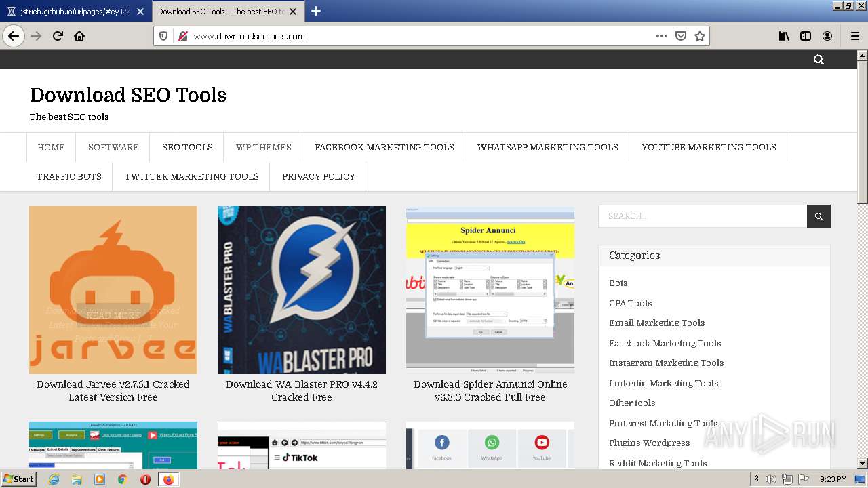868x488 pixels.
Task: Save page to Pocket icon
Action: tap(681, 36)
